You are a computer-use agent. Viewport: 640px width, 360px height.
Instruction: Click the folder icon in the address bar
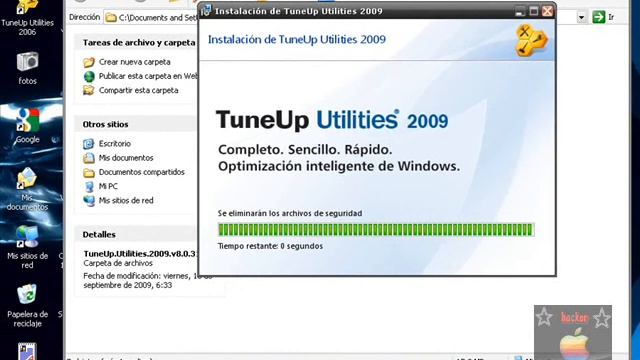[111, 18]
